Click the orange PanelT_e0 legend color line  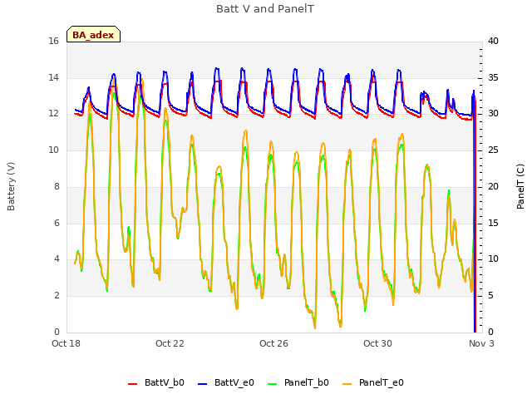(x=347, y=384)
